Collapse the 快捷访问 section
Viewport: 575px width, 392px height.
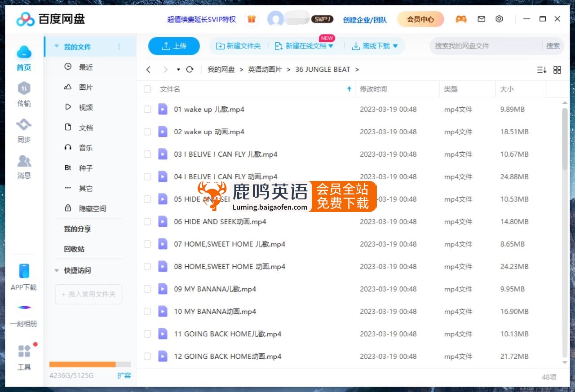click(x=57, y=271)
